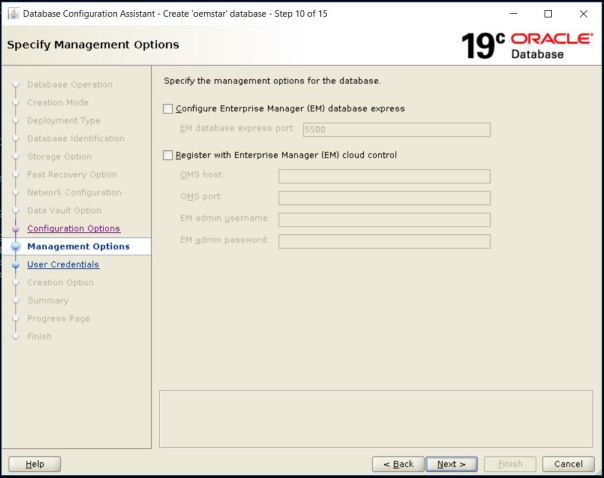Click the Configuration Options step bullet icon
This screenshot has width=604, height=478.
tap(15, 229)
